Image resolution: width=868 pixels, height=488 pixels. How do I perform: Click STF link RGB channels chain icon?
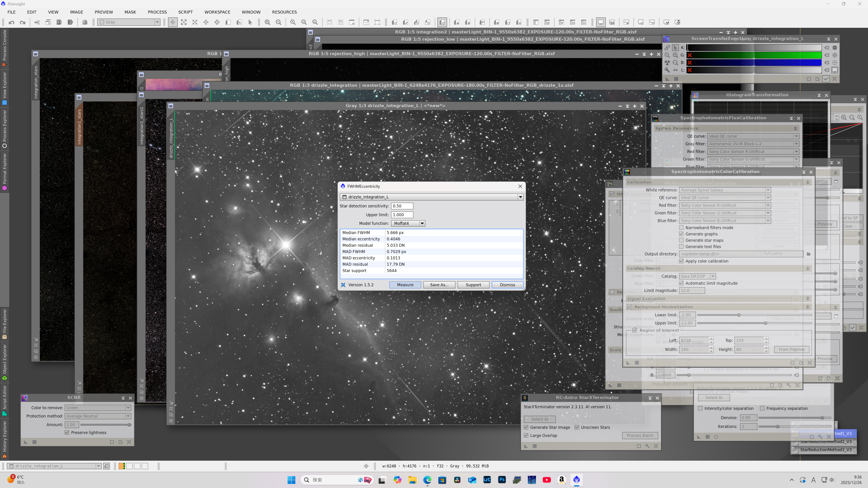pos(667,47)
